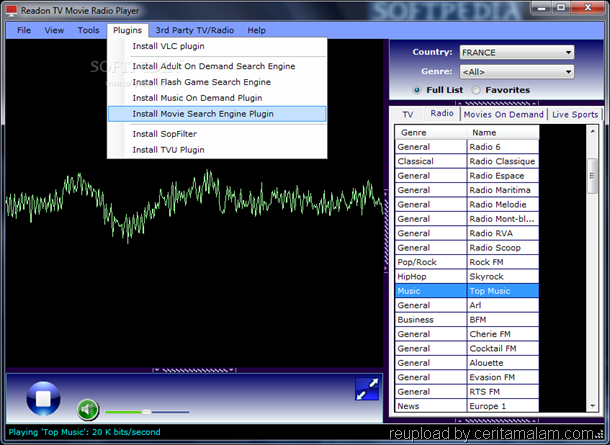Select station Skyrock
Screen dimensions: 610x445
pos(503,277)
